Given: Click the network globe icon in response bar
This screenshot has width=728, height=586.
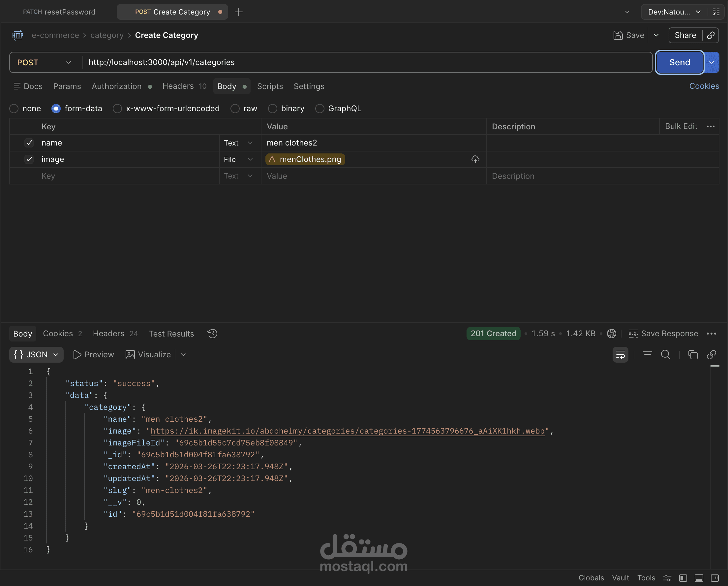Looking at the screenshot, I should 611,334.
